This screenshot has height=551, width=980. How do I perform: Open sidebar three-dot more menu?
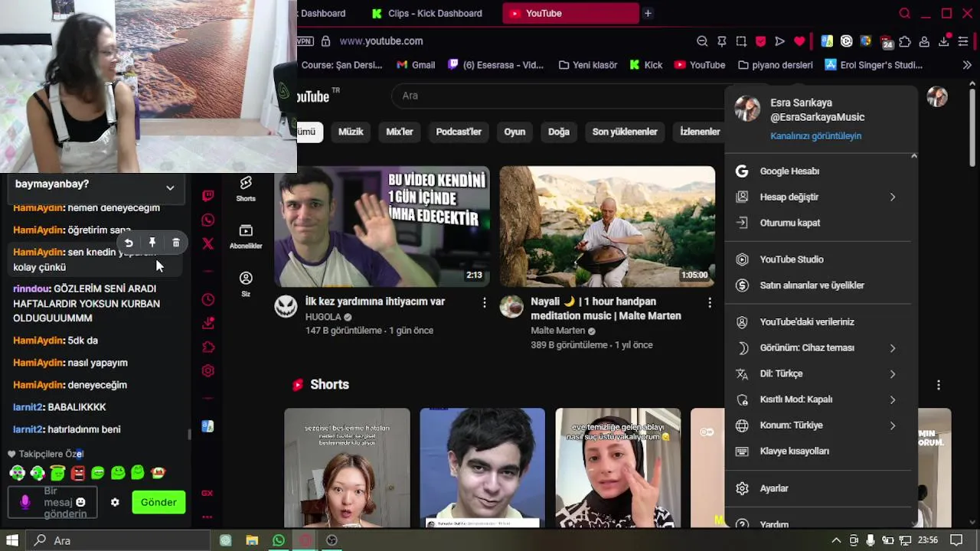point(207,517)
